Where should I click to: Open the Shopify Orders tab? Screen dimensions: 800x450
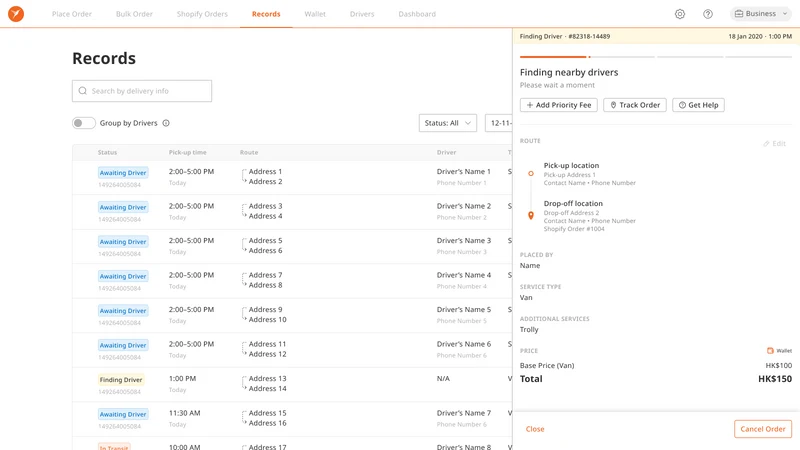202,14
